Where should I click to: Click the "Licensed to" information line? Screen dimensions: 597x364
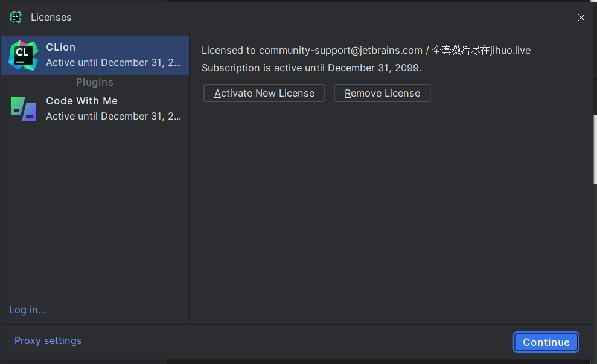click(x=366, y=51)
